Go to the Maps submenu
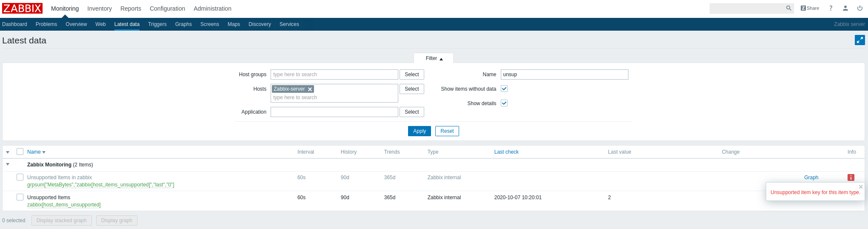 tap(234, 24)
